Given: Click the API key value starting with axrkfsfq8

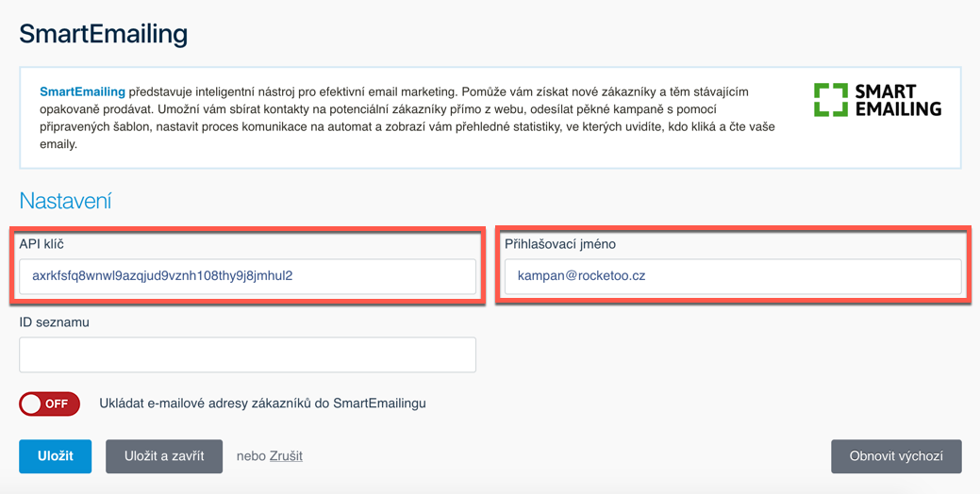Looking at the screenshot, I should point(162,275).
